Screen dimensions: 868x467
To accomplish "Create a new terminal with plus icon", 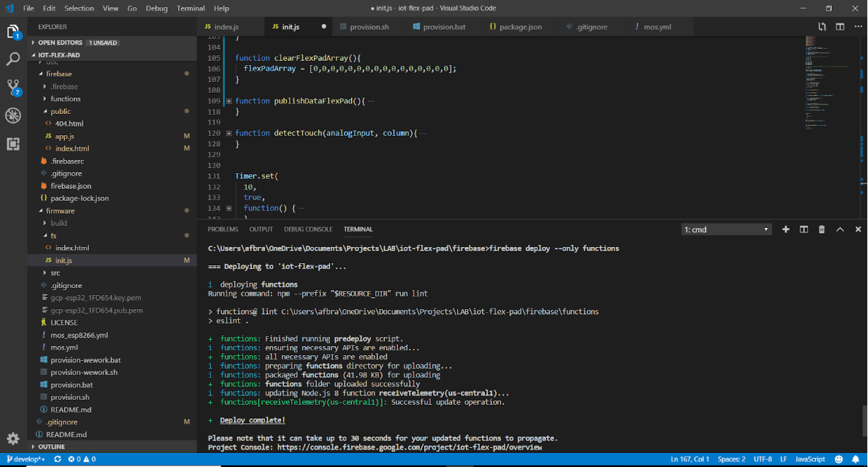I will pyautogui.click(x=785, y=229).
